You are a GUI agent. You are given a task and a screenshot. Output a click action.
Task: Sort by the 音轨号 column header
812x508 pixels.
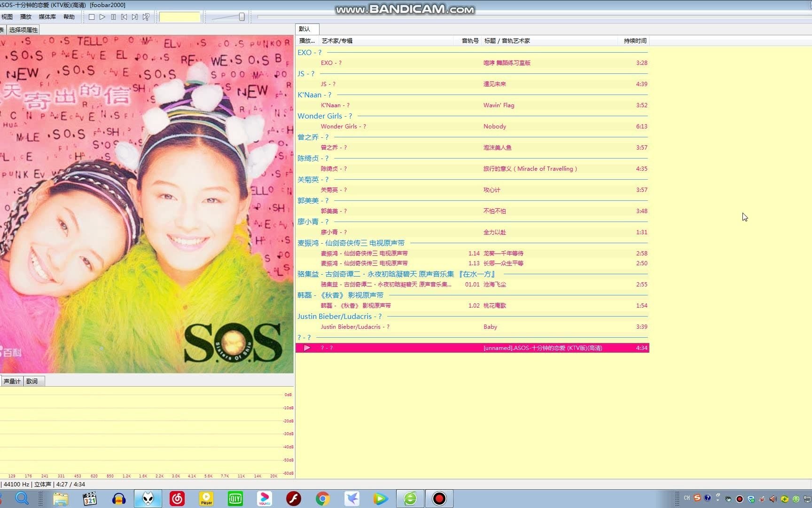(468, 41)
